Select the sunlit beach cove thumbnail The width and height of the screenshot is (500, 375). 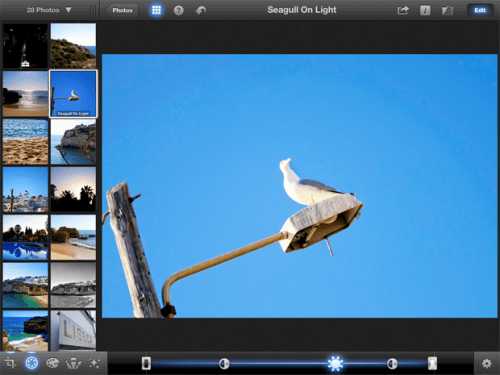(25, 94)
